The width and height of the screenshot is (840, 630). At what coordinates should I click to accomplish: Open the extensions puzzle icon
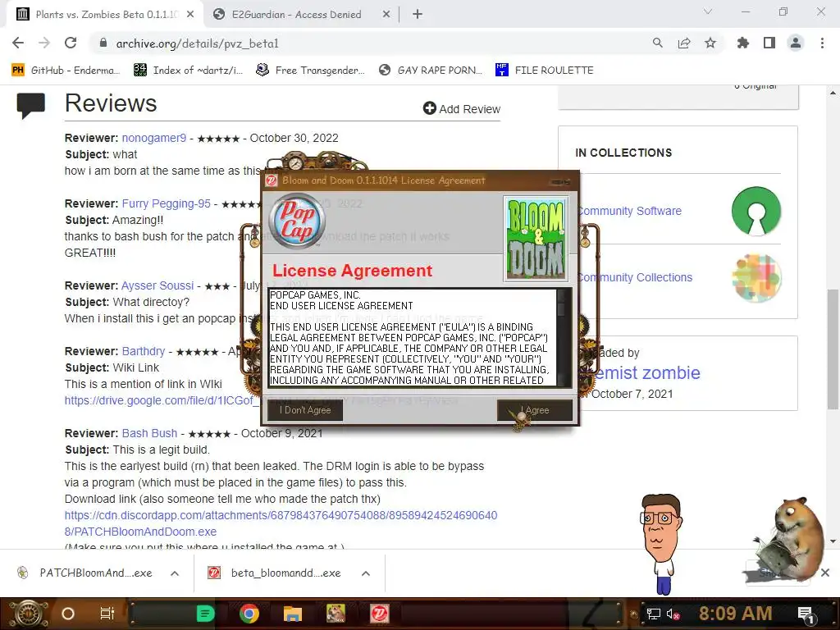tap(742, 43)
